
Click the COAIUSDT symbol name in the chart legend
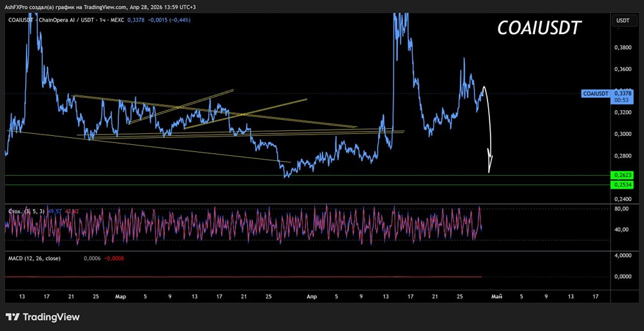pos(19,20)
